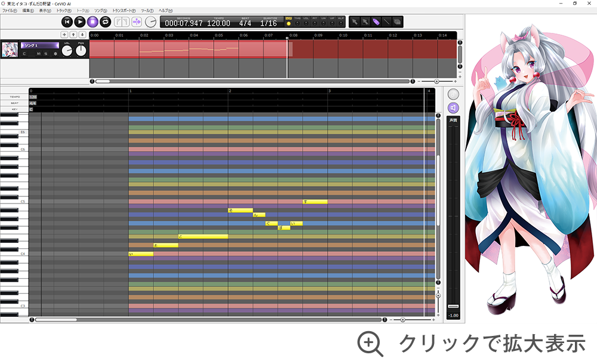Click the grey round button above speaker
597x364 pixels.
(453, 94)
